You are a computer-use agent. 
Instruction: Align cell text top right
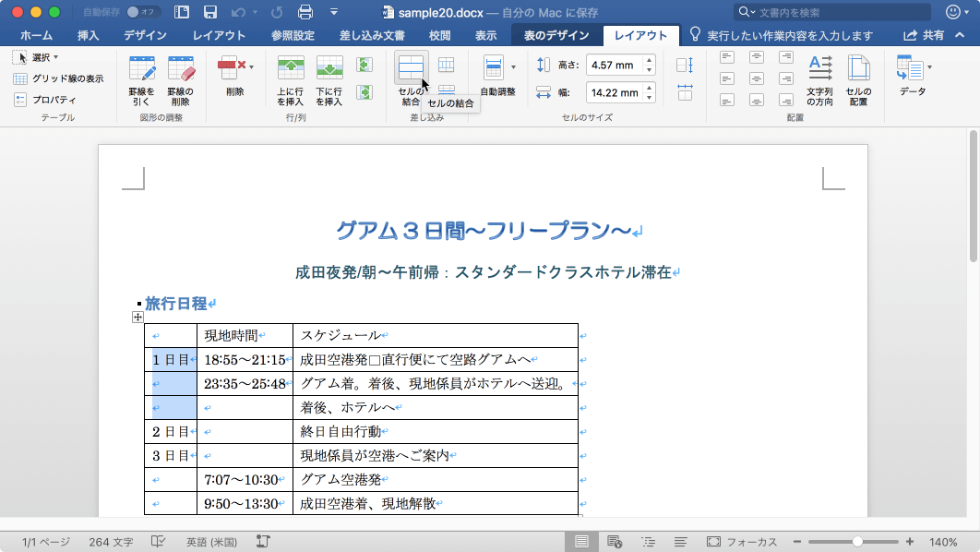coord(786,57)
